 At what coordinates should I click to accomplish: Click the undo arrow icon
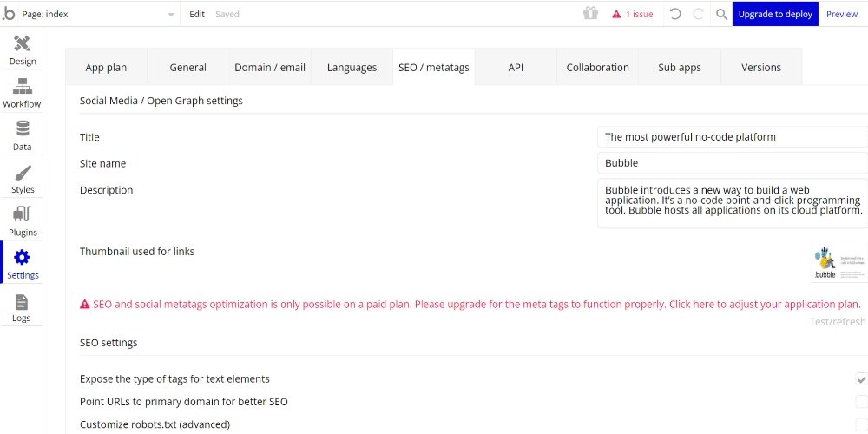click(675, 14)
